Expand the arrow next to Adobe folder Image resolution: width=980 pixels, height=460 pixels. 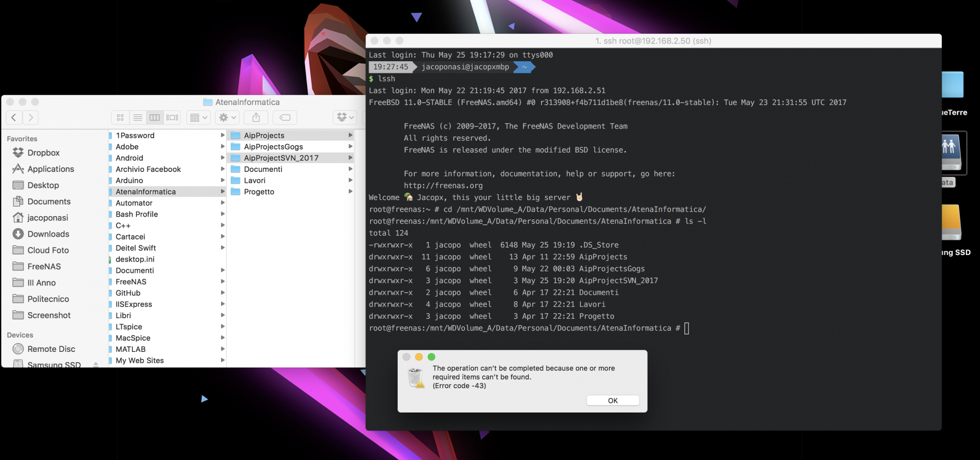point(223,147)
